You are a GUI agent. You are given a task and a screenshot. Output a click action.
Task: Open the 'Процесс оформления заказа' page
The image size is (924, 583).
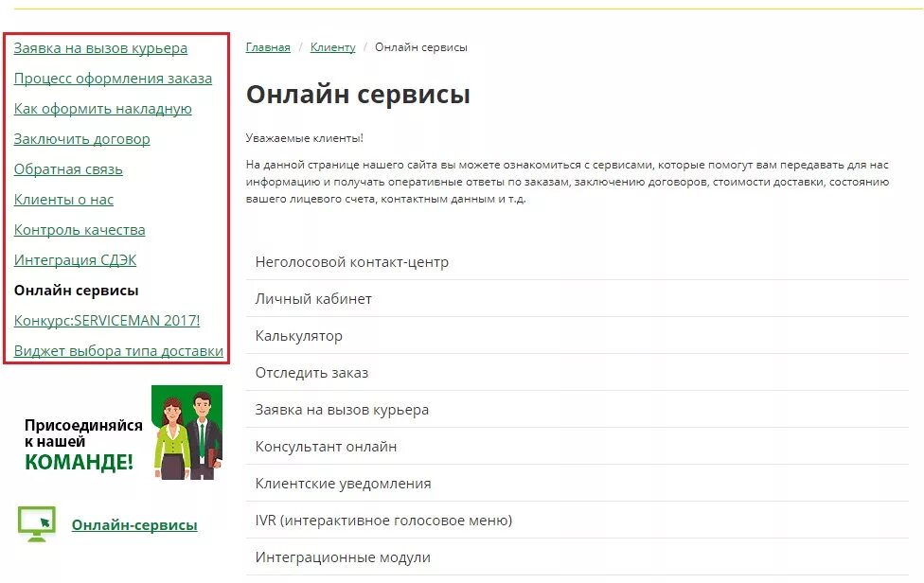click(113, 79)
